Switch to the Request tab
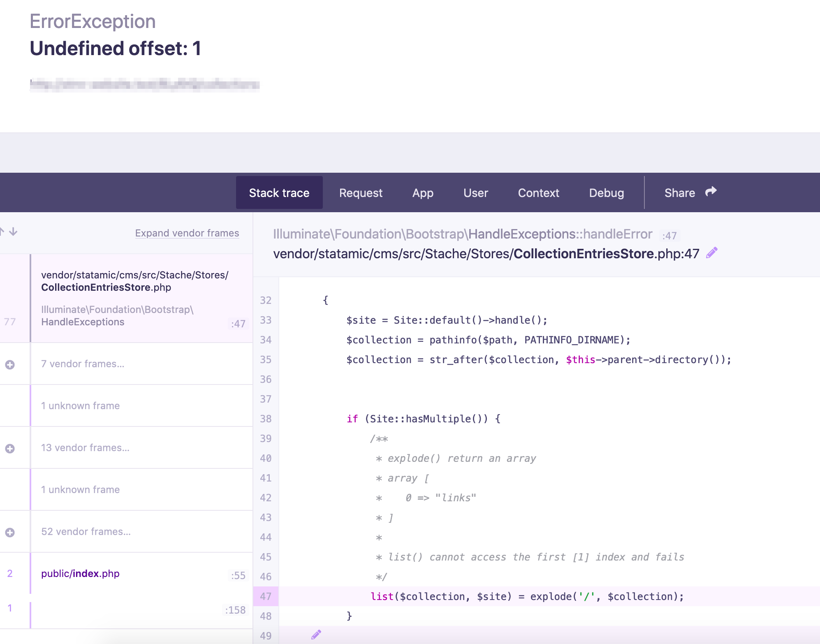Viewport: 820px width, 644px height. coord(361,192)
